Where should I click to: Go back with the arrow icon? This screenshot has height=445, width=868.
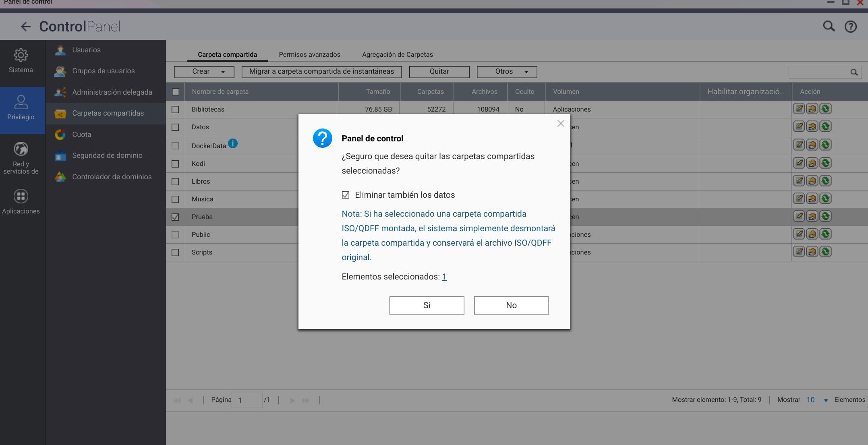coord(25,27)
